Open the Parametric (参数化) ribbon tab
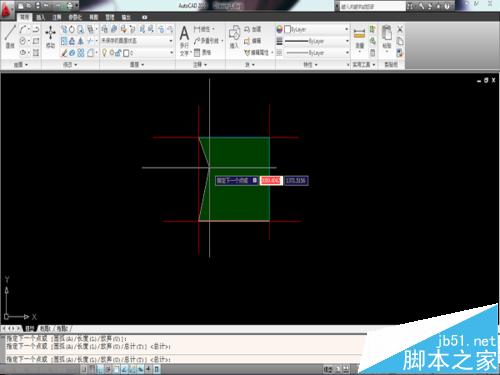500x375 pixels. [75, 17]
